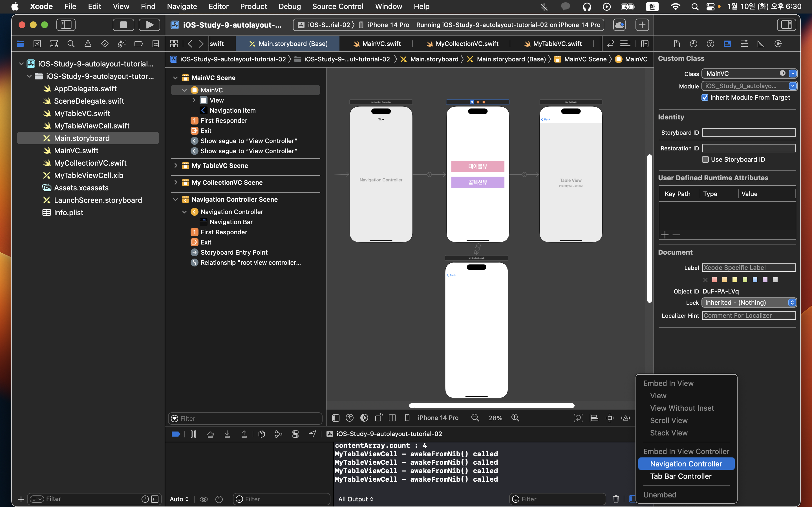Expand the My TableVC Scene

[175, 165]
